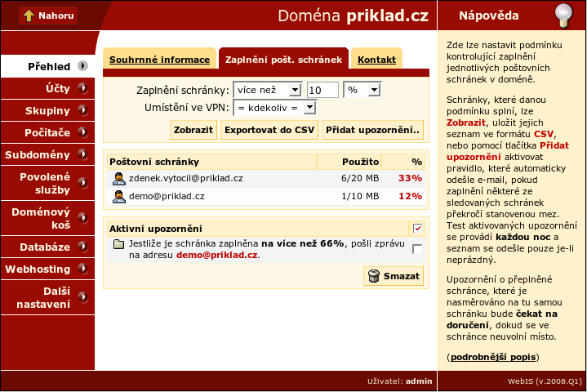Click the arrow icon next to Přehled

click(x=82, y=66)
